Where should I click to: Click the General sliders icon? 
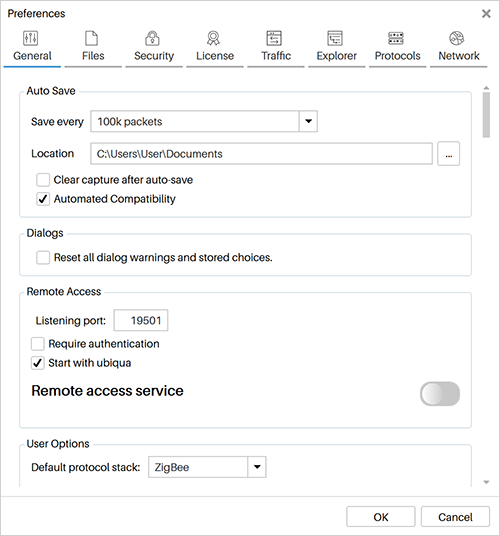(x=30, y=38)
